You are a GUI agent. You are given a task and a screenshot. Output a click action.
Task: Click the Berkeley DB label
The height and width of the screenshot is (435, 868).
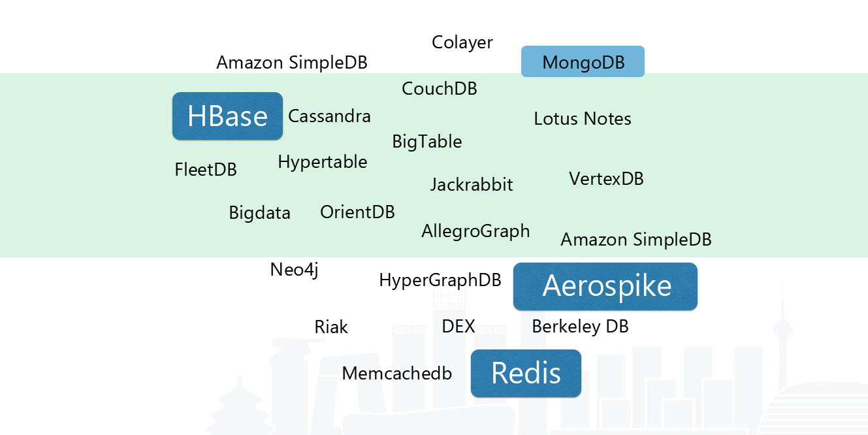click(x=580, y=327)
